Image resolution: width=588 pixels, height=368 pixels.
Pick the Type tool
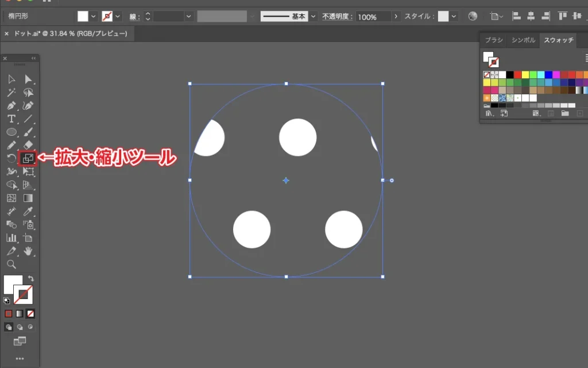[x=11, y=119]
